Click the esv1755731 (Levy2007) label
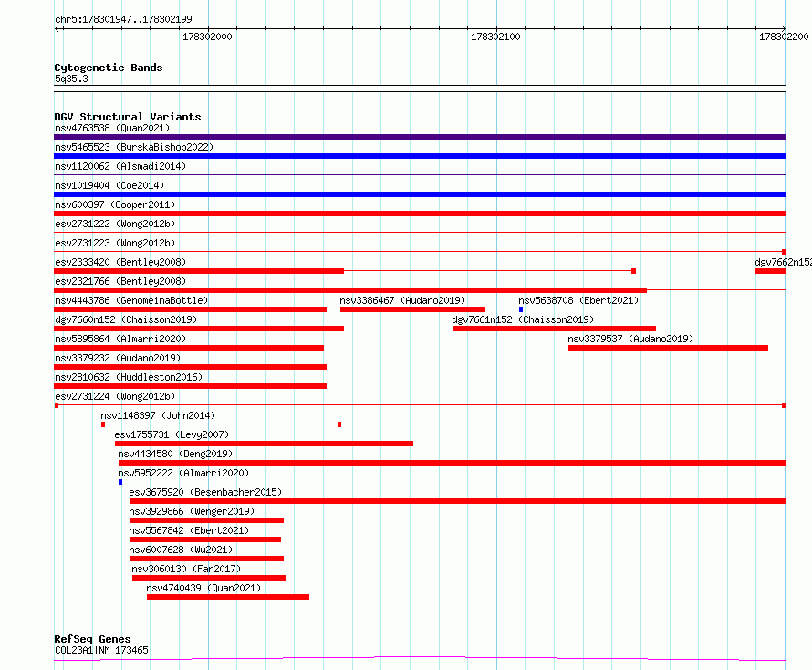This screenshot has height=670, width=812. click(172, 434)
